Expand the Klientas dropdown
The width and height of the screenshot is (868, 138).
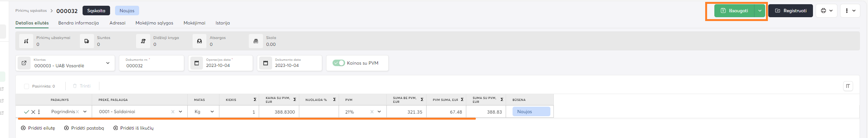click(x=108, y=63)
